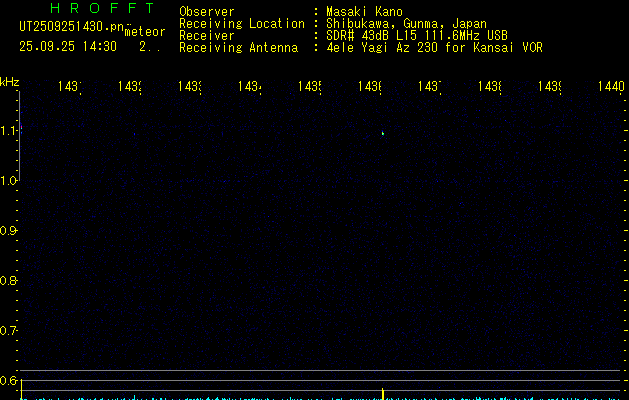Click the 0.6 frequency label at the bottom
The width and height of the screenshot is (629, 400).
tap(8, 380)
